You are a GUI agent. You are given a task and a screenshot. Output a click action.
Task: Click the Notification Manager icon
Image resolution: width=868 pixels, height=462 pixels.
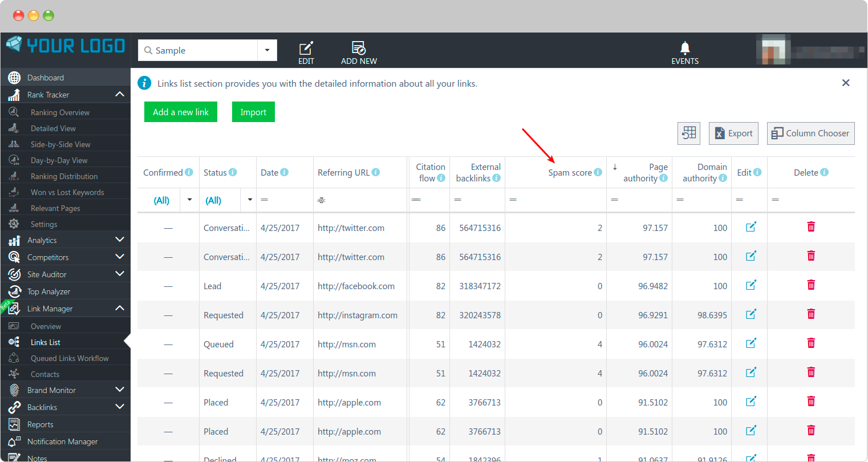(14, 441)
